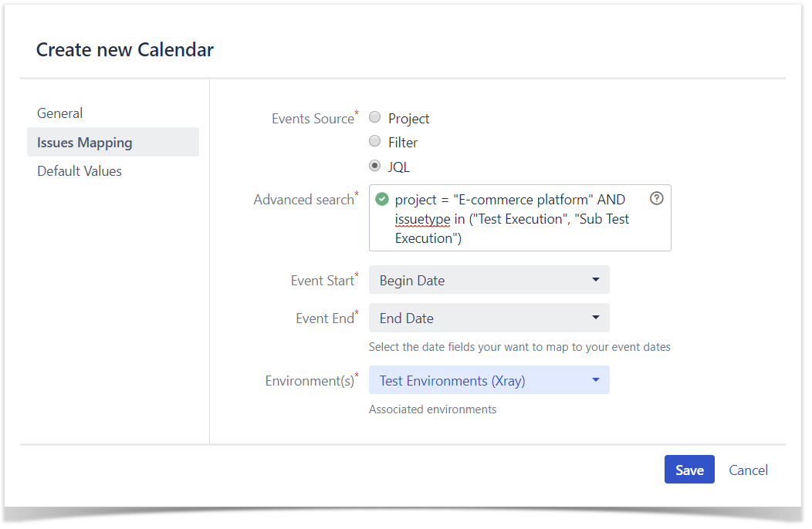
Task: Open the Event End dropdown showing End Date
Action: tap(489, 318)
